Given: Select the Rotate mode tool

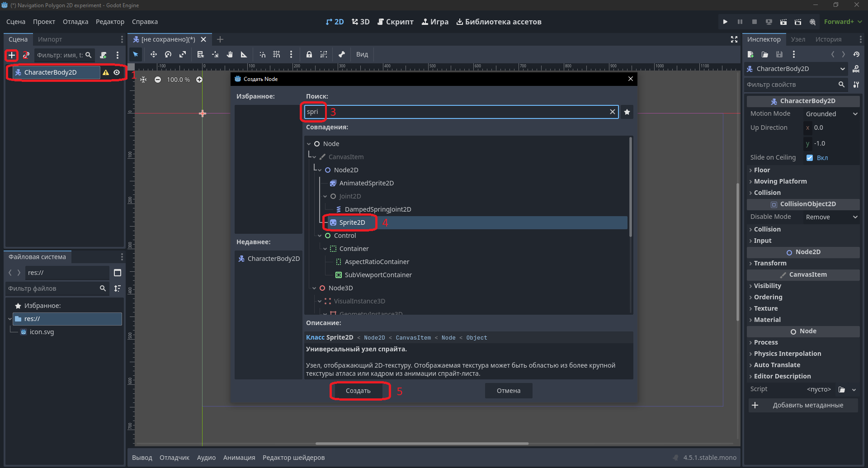Looking at the screenshot, I should point(168,54).
